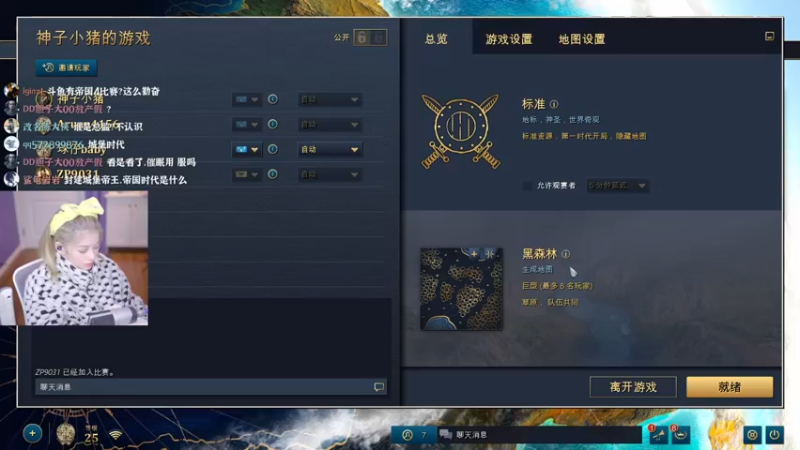Toggle the 允许观赛者 checkbox
The height and width of the screenshot is (450, 800).
[528, 186]
